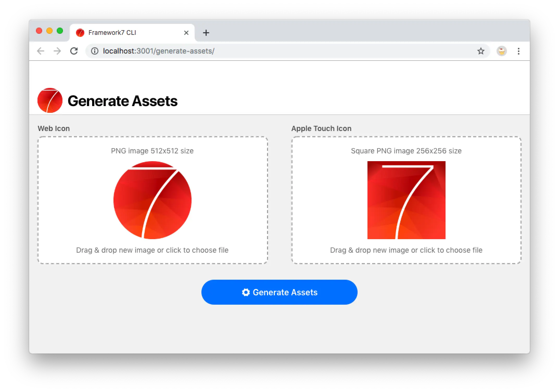Open Chrome three-dot menu
The height and width of the screenshot is (392, 559).
(518, 51)
